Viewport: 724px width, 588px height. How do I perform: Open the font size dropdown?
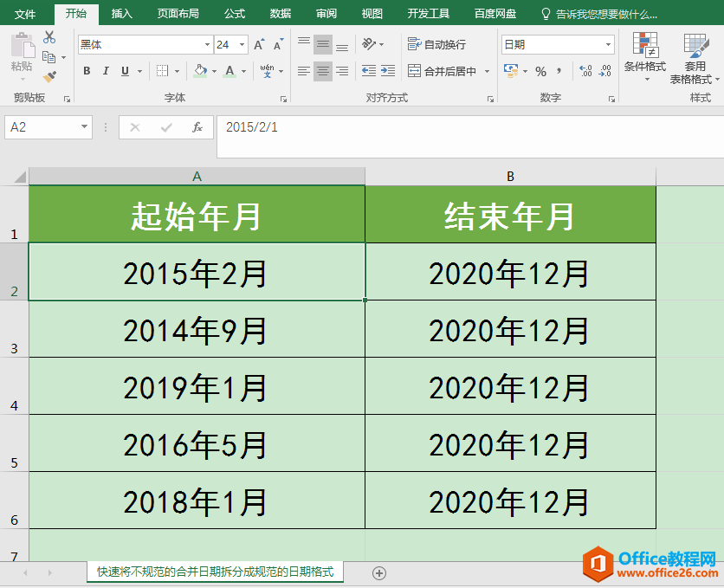[242, 45]
